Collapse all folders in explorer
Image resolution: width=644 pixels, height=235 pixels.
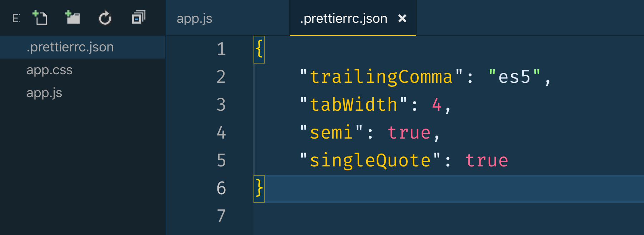[139, 17]
